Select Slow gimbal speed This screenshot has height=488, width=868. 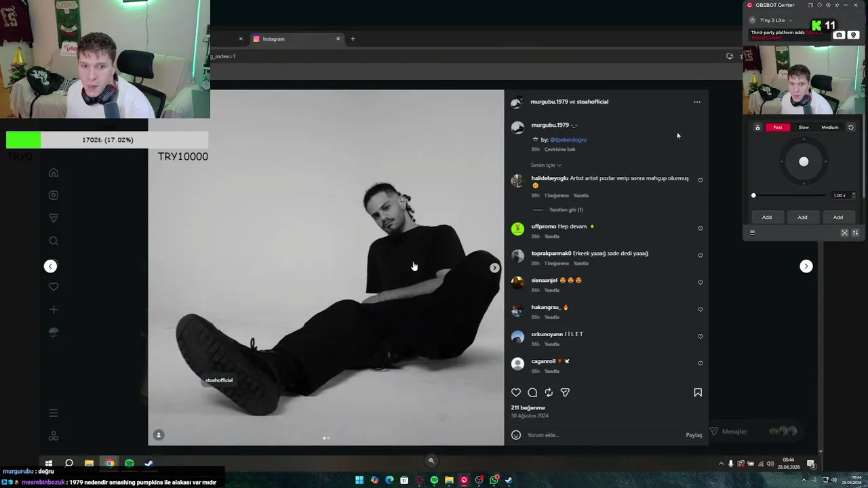click(x=804, y=127)
